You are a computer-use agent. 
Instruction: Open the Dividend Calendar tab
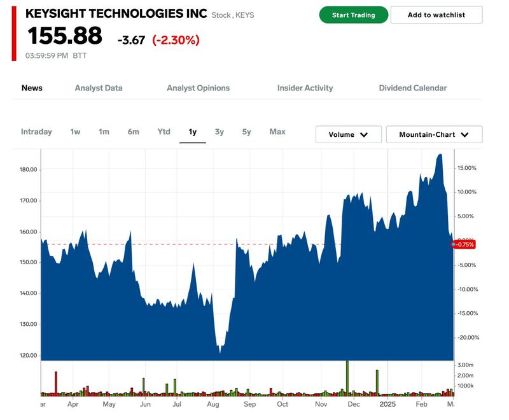pyautogui.click(x=413, y=88)
